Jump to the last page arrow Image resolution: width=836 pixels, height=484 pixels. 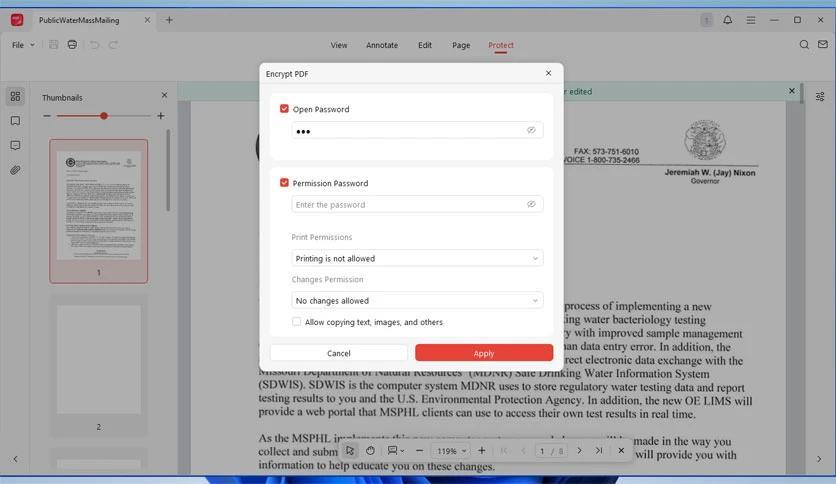point(599,450)
